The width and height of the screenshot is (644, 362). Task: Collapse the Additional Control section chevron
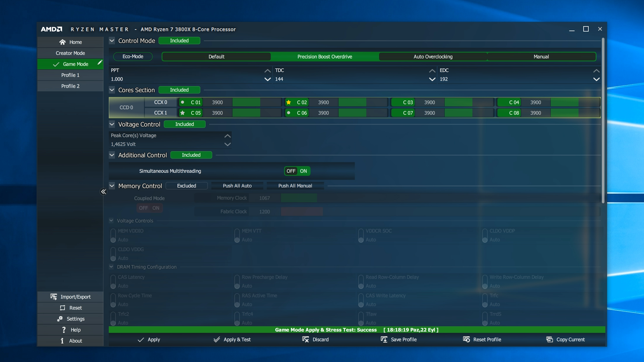click(x=112, y=155)
